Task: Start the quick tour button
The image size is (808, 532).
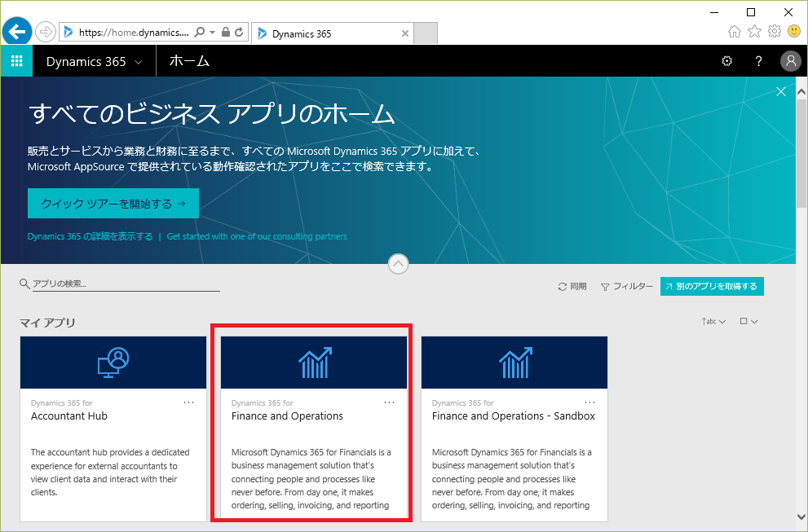Action: click(x=113, y=204)
